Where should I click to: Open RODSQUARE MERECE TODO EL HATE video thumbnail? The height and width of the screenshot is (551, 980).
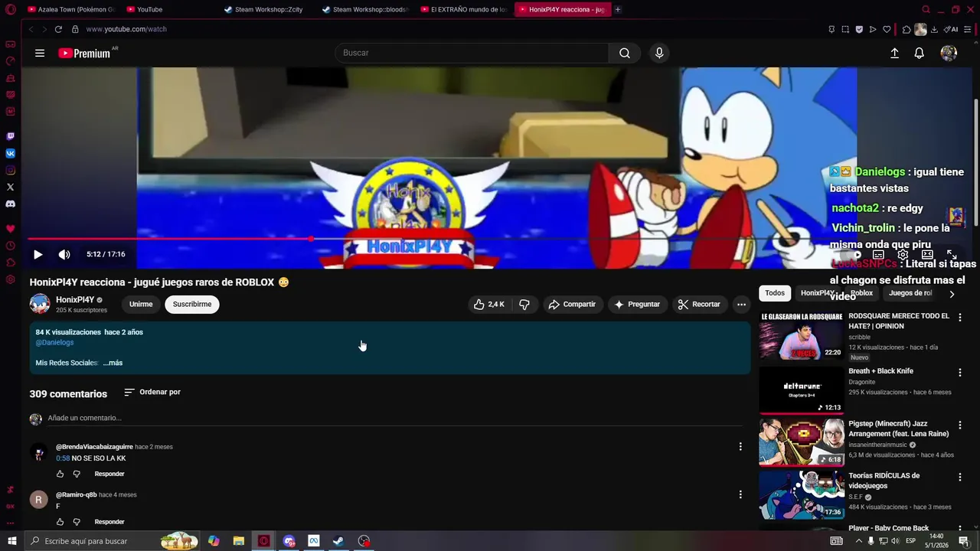point(801,335)
